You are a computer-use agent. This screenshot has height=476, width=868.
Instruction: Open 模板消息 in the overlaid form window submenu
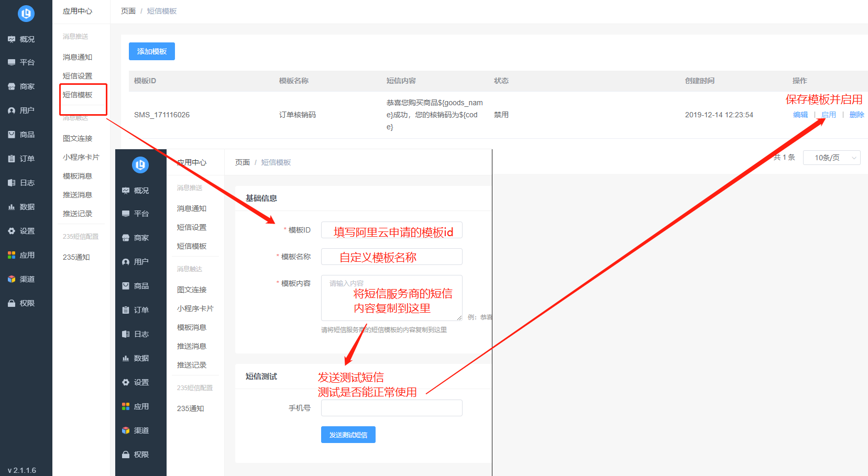click(192, 327)
